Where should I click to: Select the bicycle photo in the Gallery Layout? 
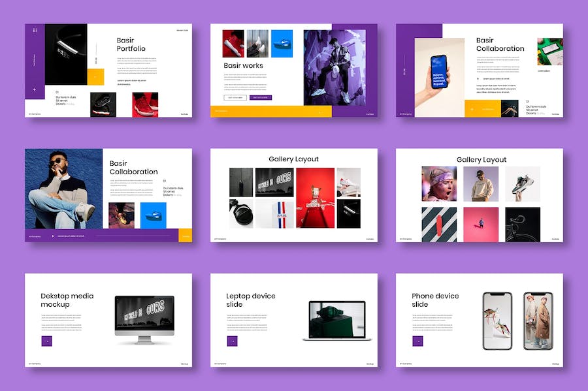[523, 224]
